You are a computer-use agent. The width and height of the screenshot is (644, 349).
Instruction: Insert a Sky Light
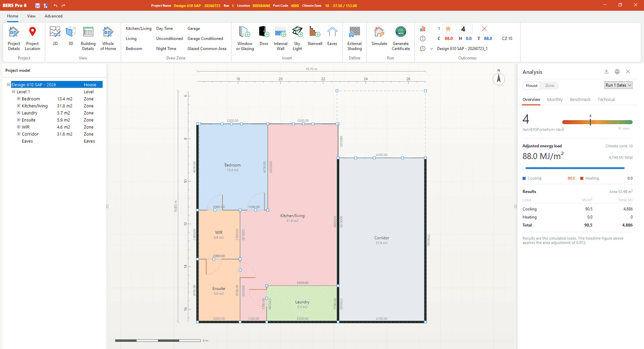tap(297, 38)
